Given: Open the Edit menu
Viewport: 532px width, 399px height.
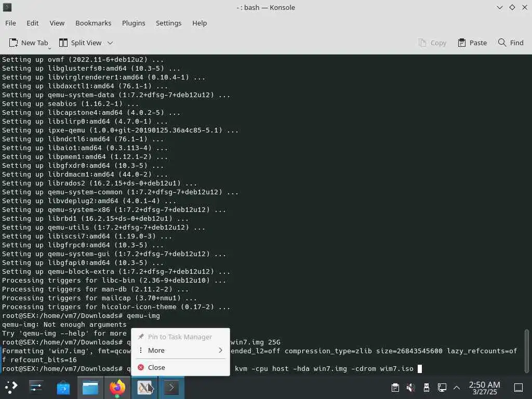Looking at the screenshot, I should point(32,23).
